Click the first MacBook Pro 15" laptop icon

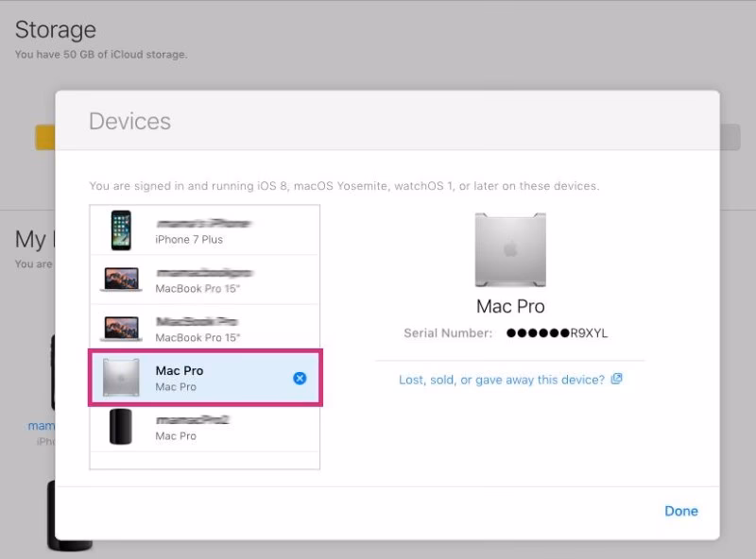click(121, 279)
